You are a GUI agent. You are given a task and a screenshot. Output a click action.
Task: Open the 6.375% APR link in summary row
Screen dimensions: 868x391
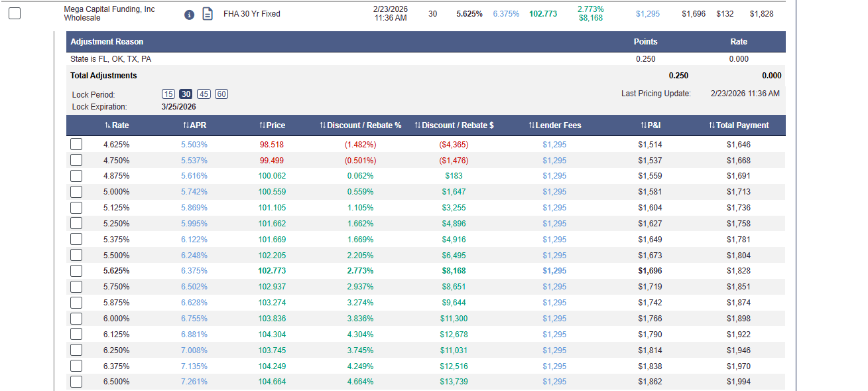coord(506,14)
